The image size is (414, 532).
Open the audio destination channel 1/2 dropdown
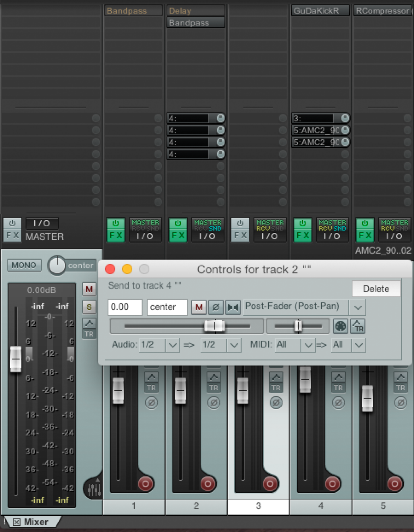pyautogui.click(x=221, y=345)
